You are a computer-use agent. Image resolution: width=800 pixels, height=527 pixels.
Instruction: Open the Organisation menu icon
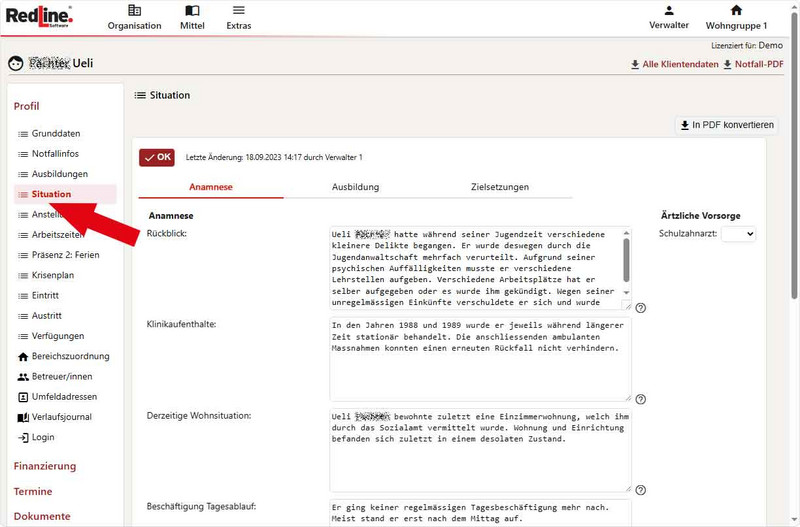(x=134, y=11)
